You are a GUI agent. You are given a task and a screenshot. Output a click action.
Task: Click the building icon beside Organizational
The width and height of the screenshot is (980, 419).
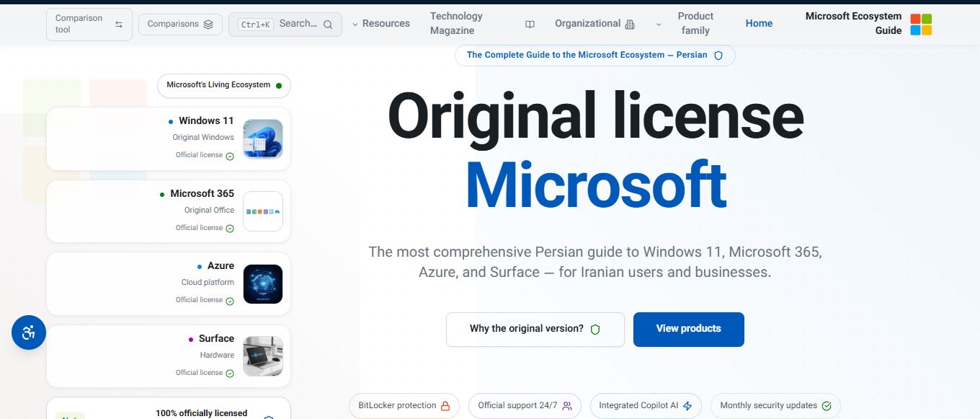[630, 25]
